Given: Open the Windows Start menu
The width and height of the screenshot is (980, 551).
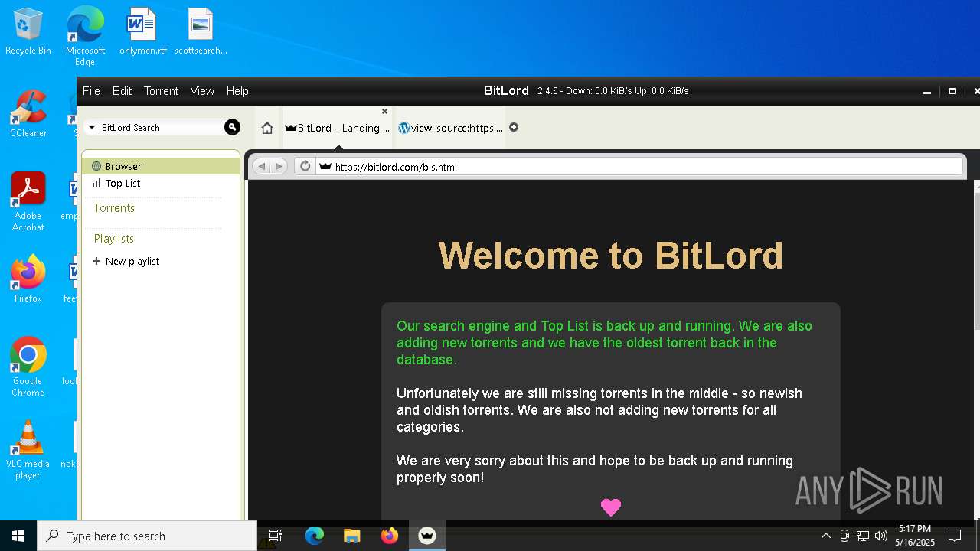Looking at the screenshot, I should (18, 536).
